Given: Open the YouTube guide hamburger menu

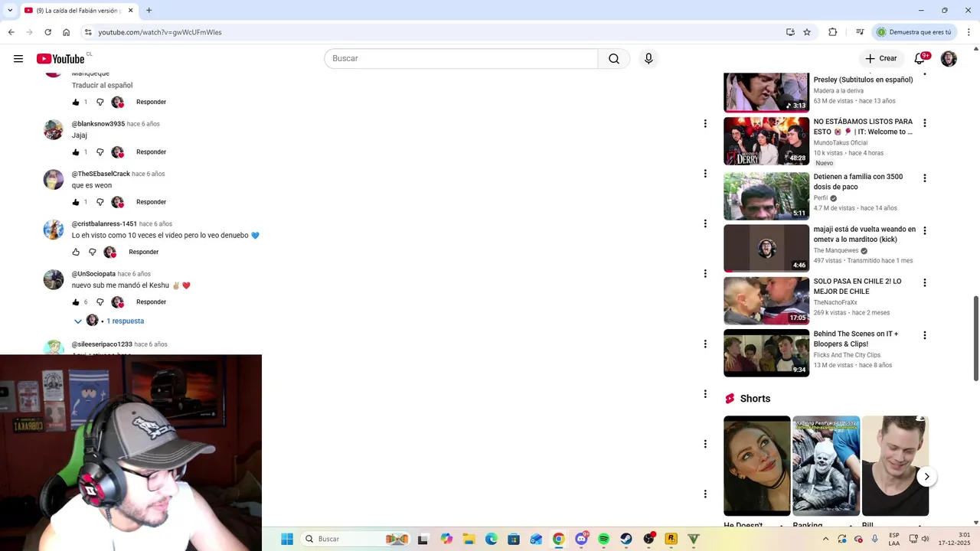Looking at the screenshot, I should click(x=18, y=59).
